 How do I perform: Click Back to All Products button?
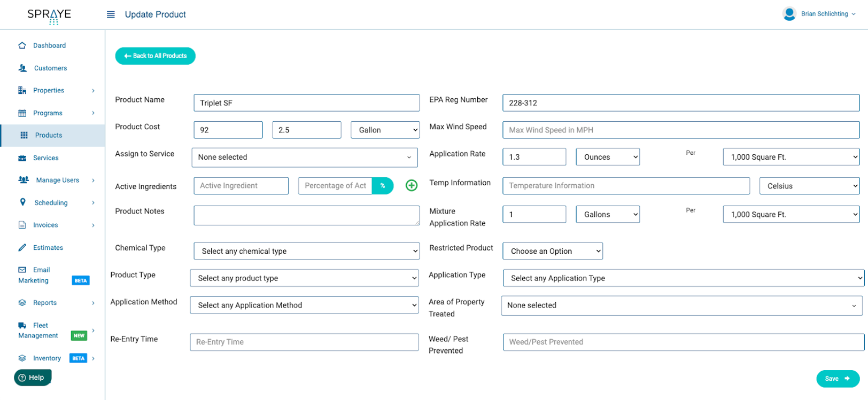[156, 56]
